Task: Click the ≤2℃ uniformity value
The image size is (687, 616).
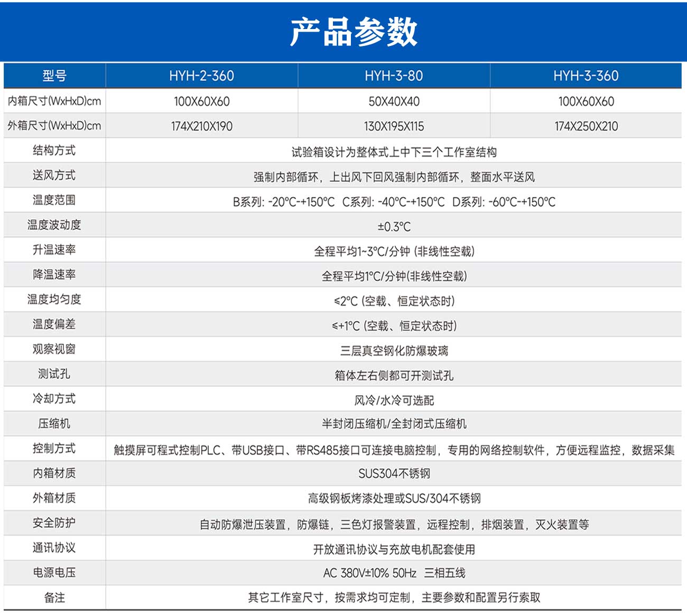Action: pos(394,302)
